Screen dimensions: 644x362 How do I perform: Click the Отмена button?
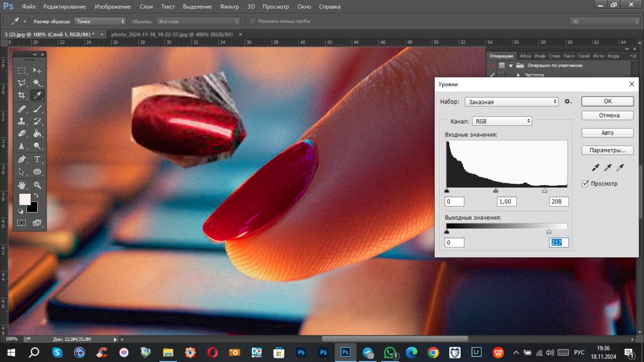click(607, 115)
